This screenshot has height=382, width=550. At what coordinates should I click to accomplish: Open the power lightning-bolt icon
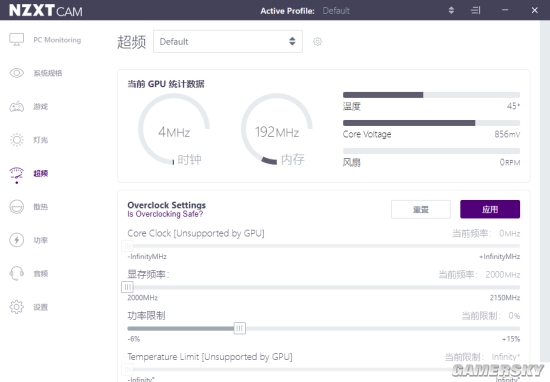coord(16,240)
